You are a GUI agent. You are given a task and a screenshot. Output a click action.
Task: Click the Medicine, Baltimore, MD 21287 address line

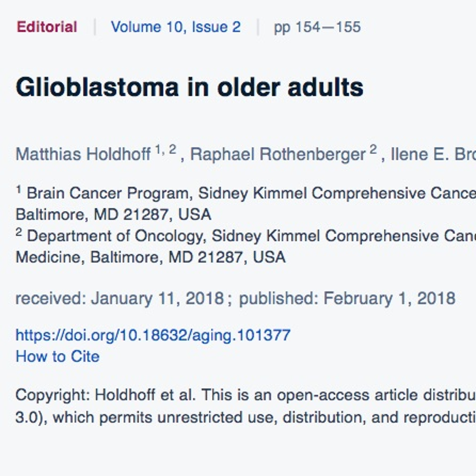pos(151,258)
